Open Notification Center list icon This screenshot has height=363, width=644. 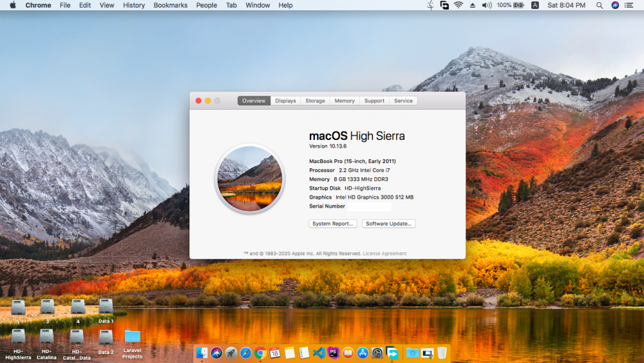coord(629,5)
